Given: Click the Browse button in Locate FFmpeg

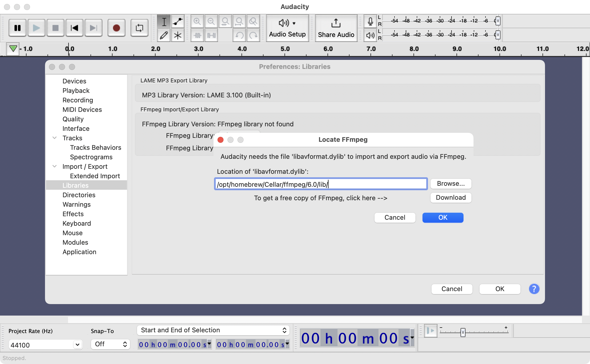Looking at the screenshot, I should coord(451,183).
